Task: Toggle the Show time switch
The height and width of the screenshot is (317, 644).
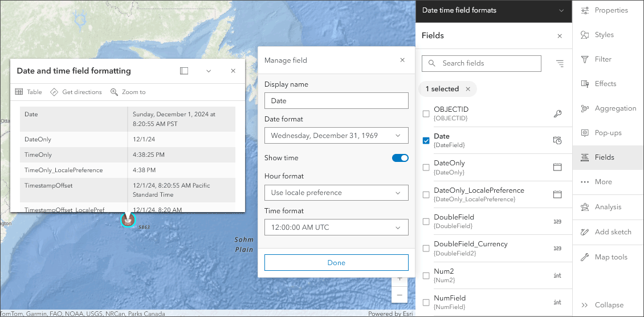Action: pos(400,158)
